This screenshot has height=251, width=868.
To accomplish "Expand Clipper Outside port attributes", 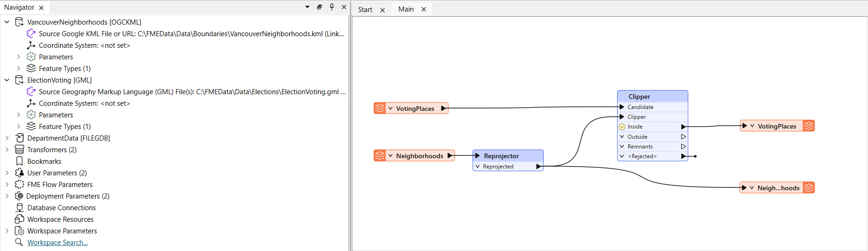I will coord(622,136).
